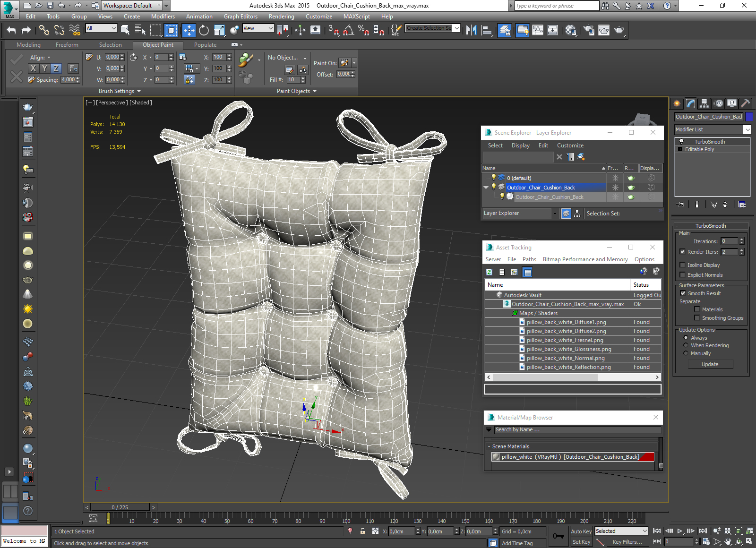Switch to the Freeform ribbon tab
756x548 pixels.
click(x=67, y=45)
